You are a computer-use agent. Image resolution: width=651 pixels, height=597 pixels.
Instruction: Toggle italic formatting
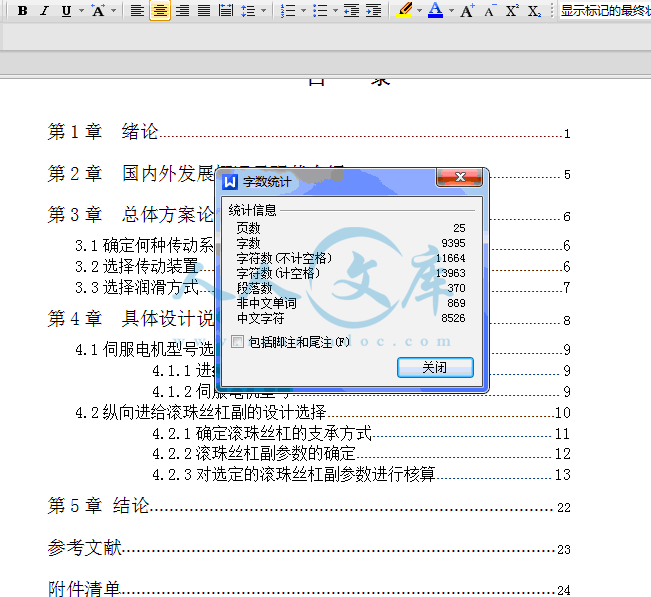44,10
